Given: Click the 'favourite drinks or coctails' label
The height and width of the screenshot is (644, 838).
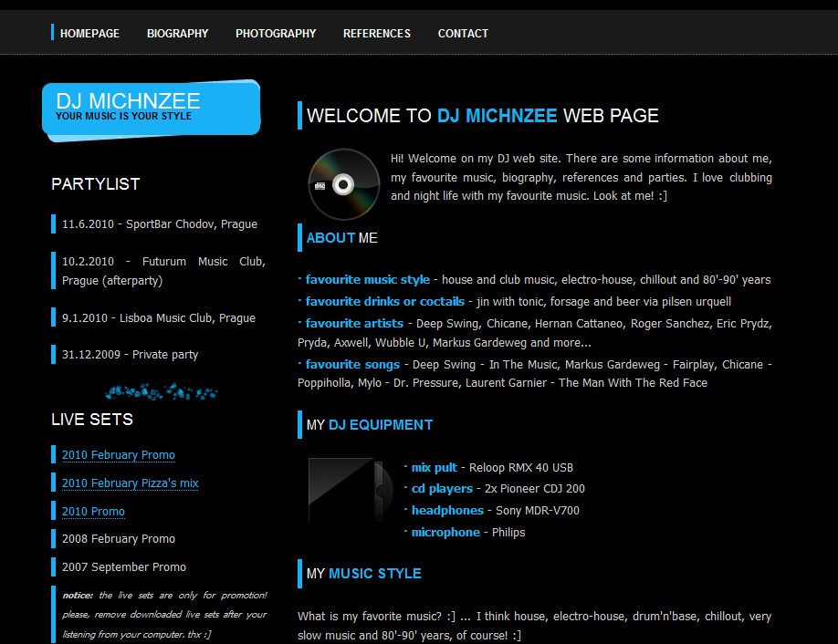Looking at the screenshot, I should point(385,301).
